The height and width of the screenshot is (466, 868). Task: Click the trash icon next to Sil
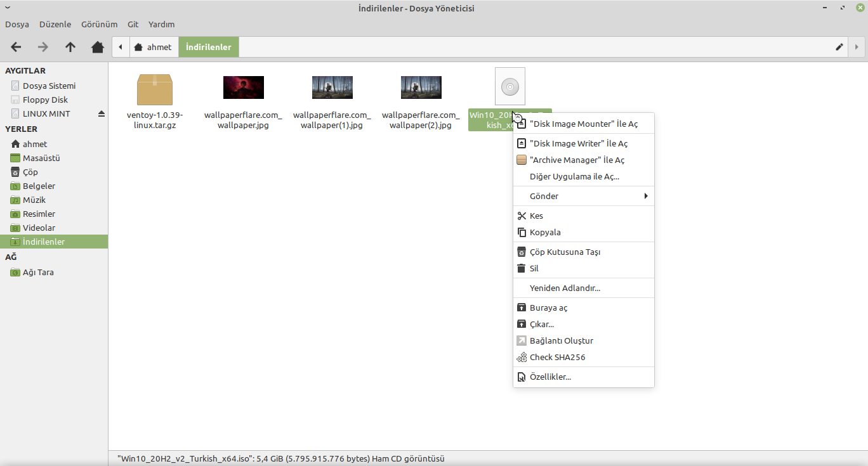522,269
